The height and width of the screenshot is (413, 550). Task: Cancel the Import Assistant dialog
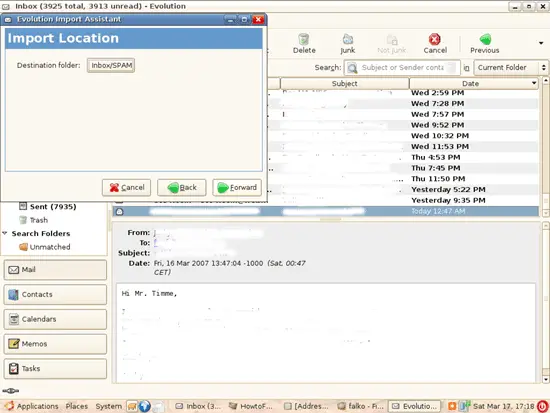point(126,187)
